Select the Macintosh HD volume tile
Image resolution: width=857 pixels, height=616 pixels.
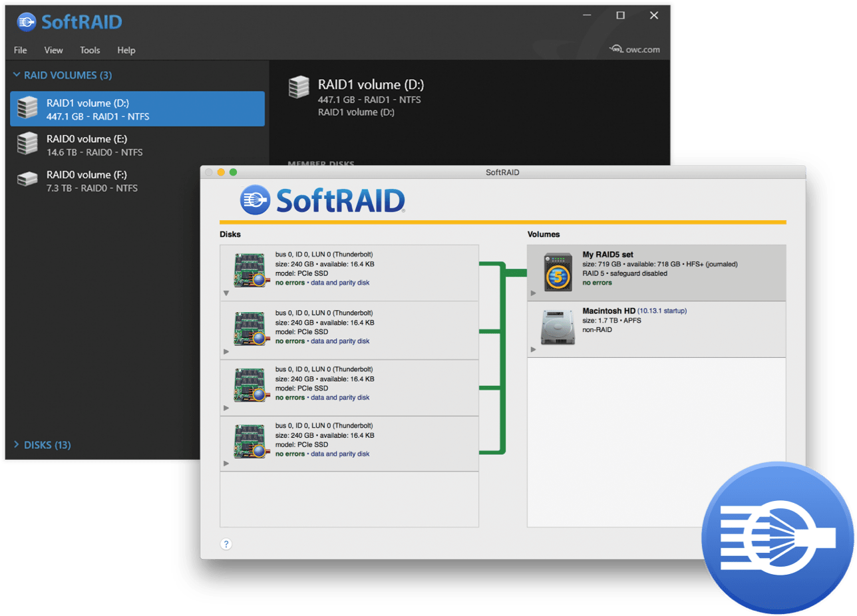point(657,329)
